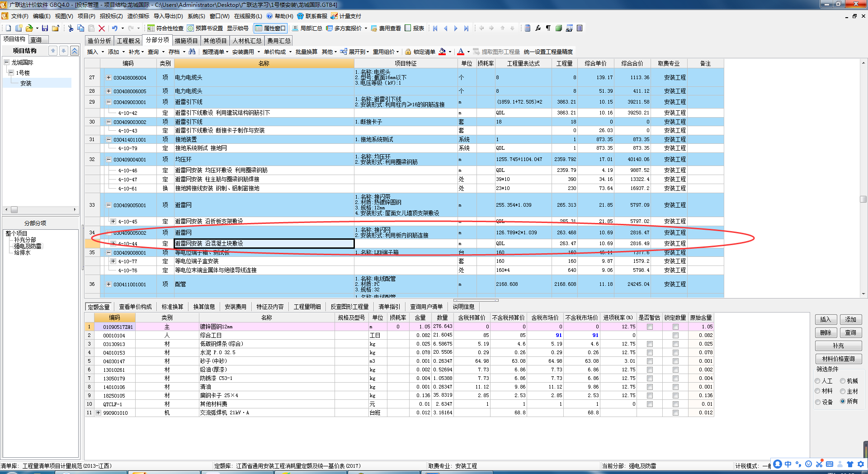This screenshot has height=474, width=868.
Task: Switch to 措施项目 tab
Action: (x=186, y=41)
